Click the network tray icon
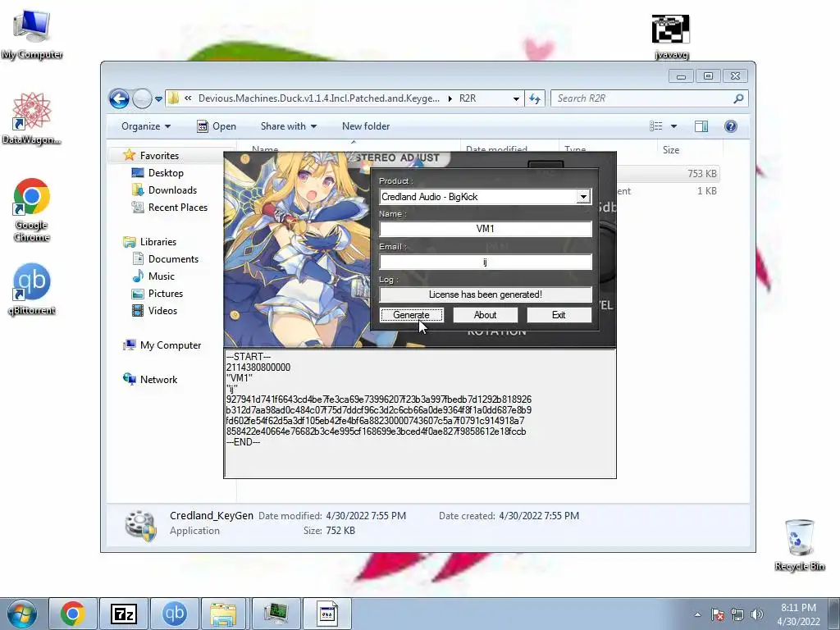The height and width of the screenshot is (630, 840). [x=737, y=614]
